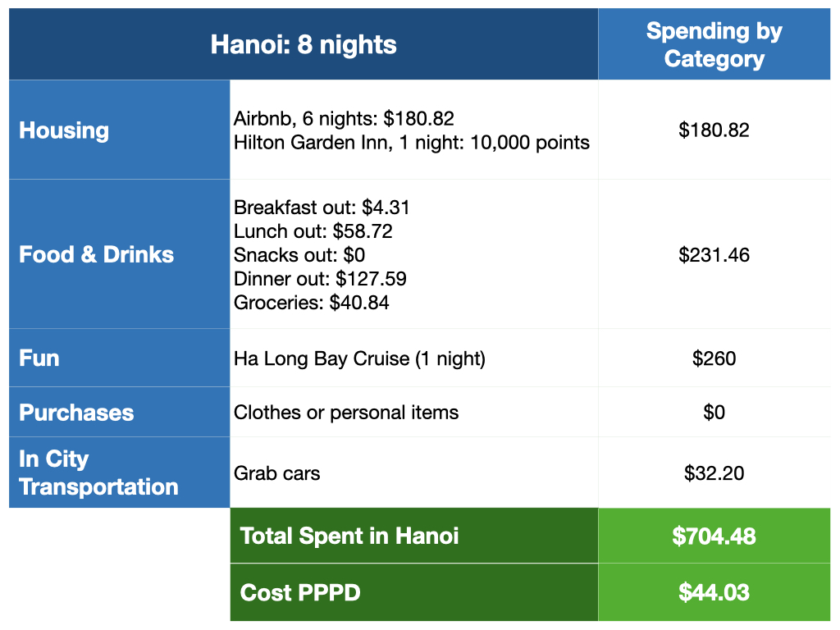The image size is (840, 630).
Task: Click the Fun row label
Action: pyautogui.click(x=39, y=358)
